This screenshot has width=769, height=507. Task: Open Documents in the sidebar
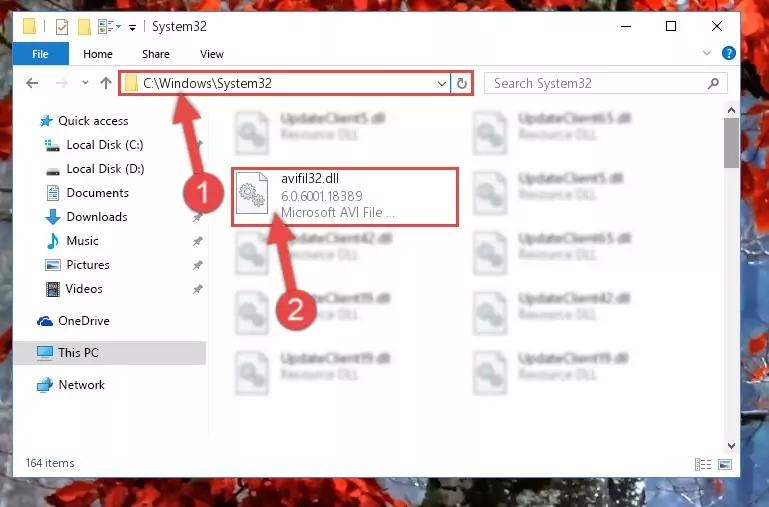coord(98,193)
